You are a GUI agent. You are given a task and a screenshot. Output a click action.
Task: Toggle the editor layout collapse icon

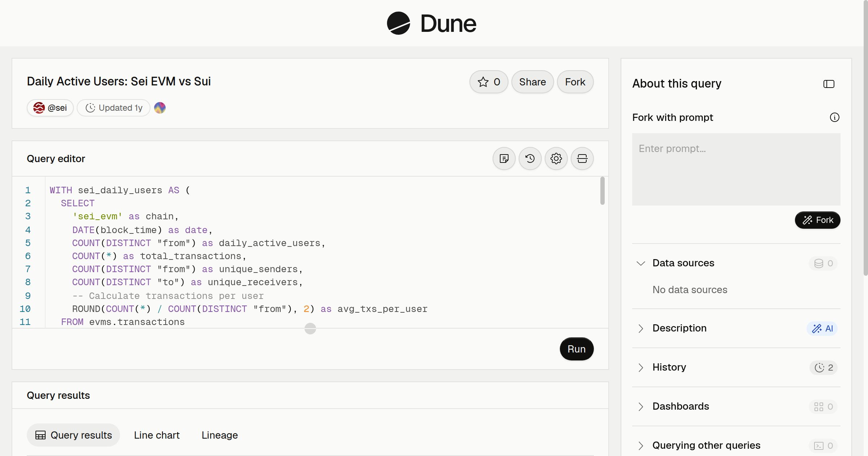582,159
